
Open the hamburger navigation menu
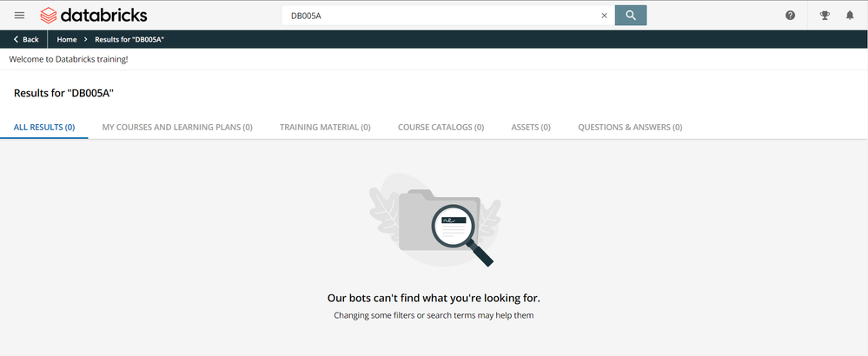click(20, 15)
